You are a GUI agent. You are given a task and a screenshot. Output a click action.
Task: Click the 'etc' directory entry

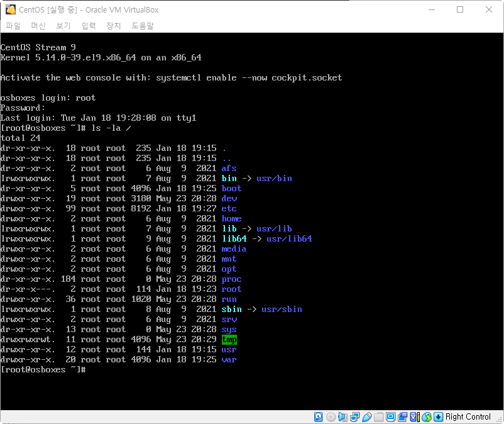click(x=229, y=208)
